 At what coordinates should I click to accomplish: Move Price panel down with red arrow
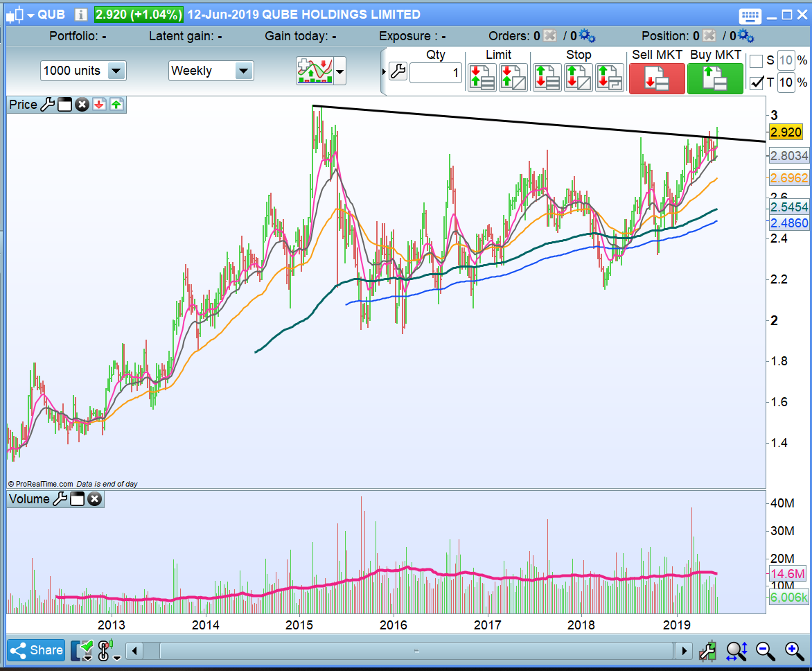click(99, 105)
